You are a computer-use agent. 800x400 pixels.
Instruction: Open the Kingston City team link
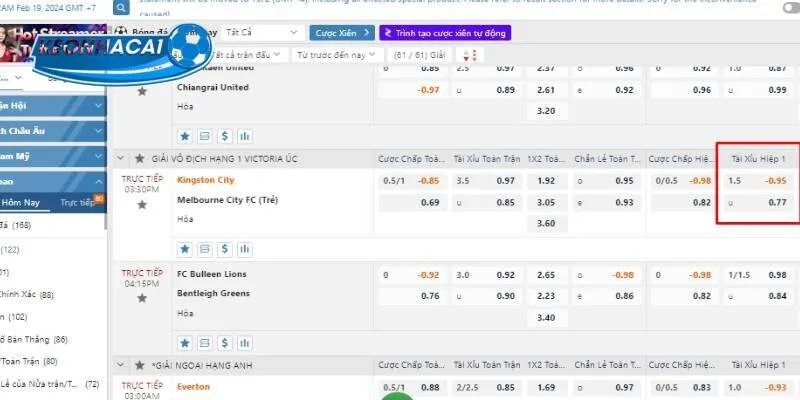pos(205,180)
